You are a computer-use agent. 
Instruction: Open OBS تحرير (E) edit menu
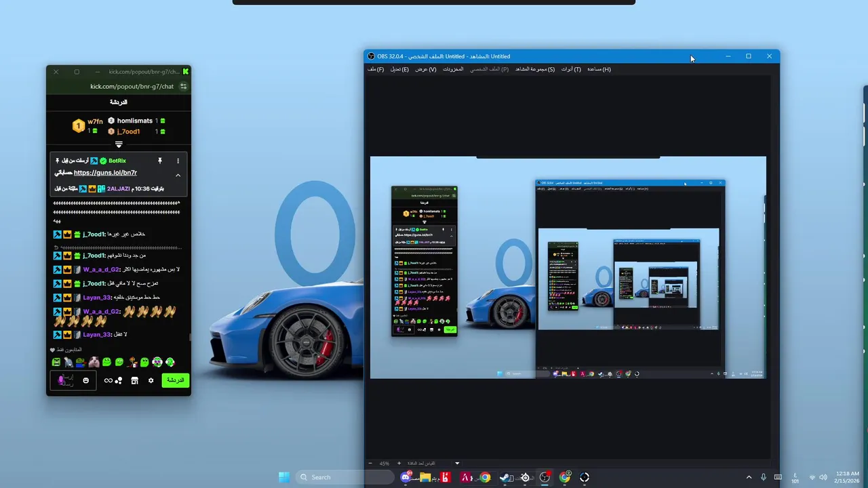pyautogui.click(x=399, y=69)
